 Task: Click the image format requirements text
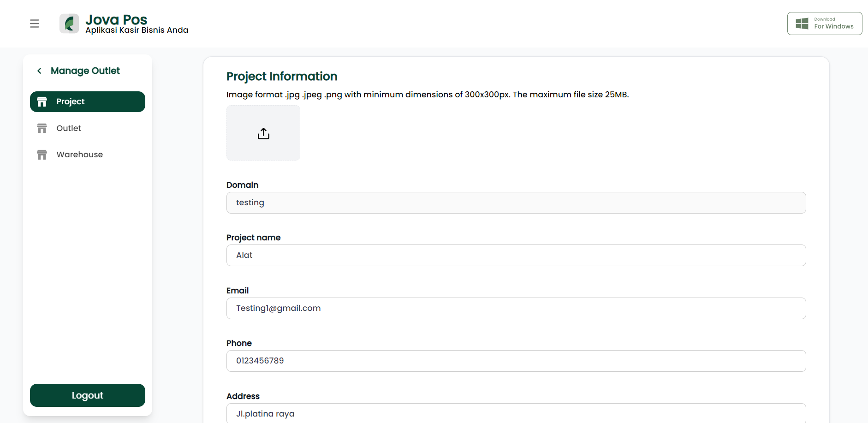pos(428,95)
